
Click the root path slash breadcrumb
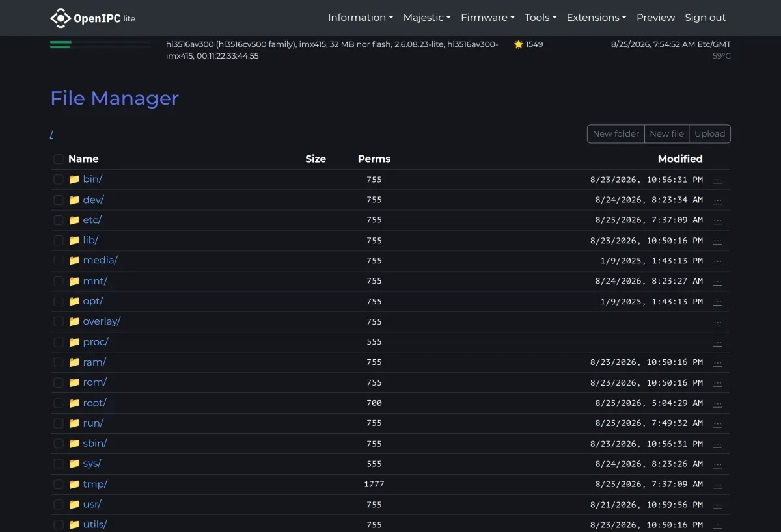point(52,134)
